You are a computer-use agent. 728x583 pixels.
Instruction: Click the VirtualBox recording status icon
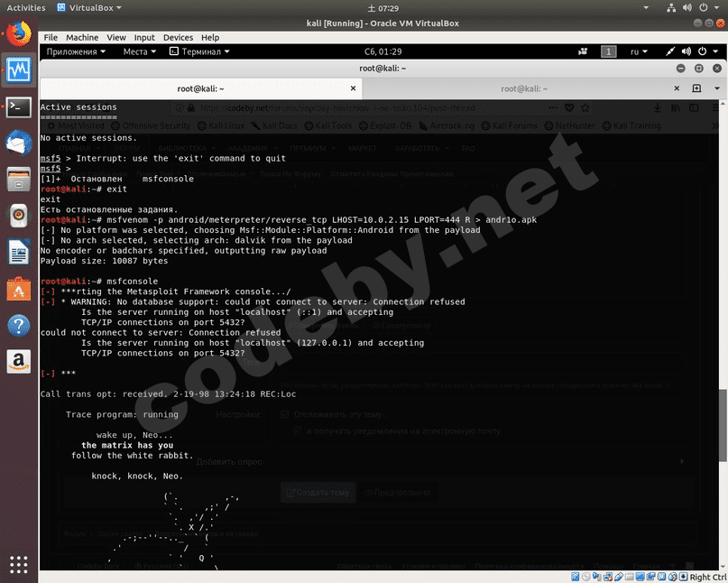click(650, 577)
